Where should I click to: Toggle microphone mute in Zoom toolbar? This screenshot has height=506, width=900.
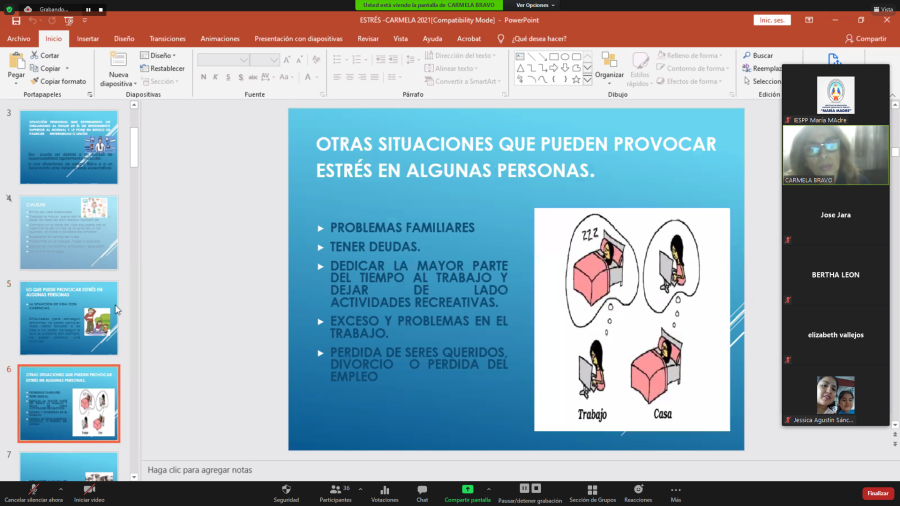pyautogui.click(x=33, y=489)
